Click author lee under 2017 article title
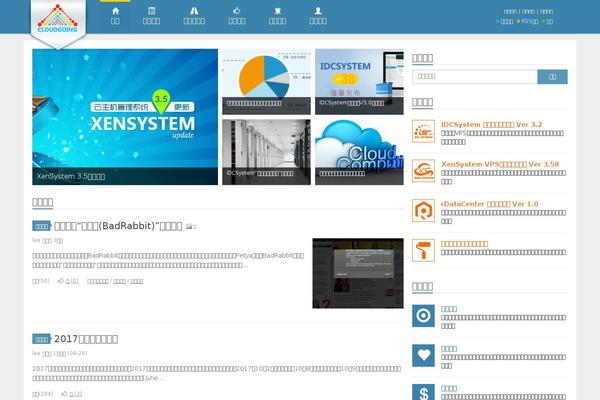600x400 pixels. click(36, 353)
